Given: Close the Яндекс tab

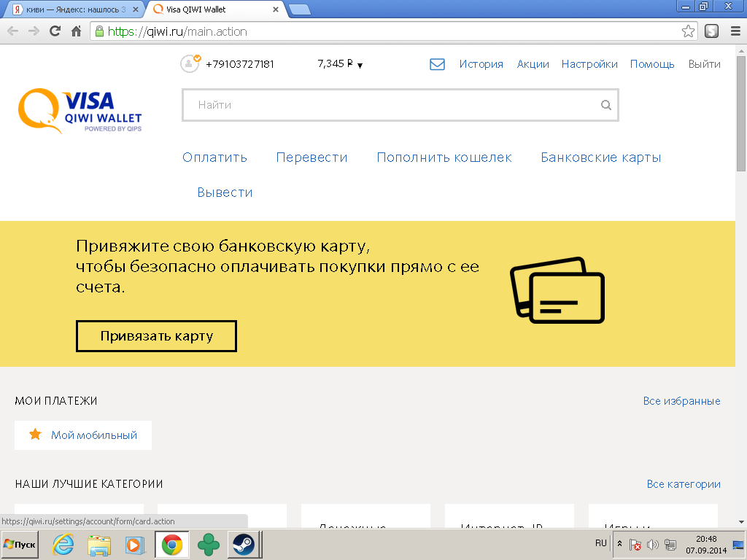Looking at the screenshot, I should coord(135,9).
